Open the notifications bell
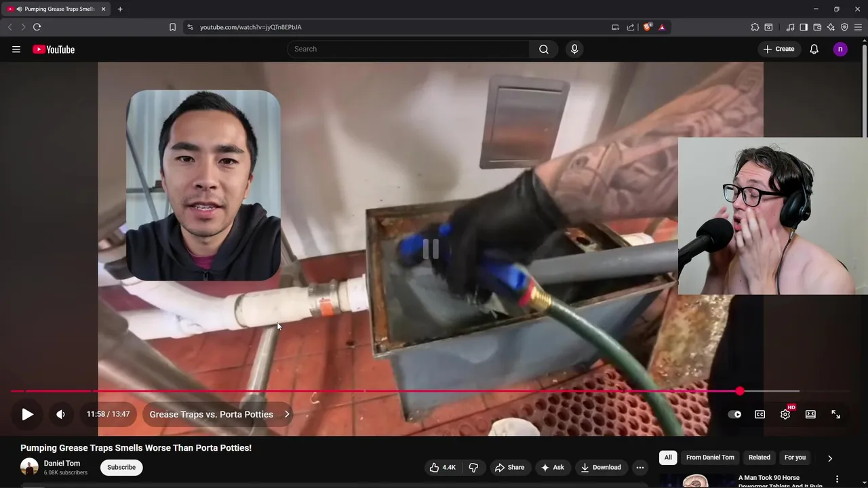Screen dimensions: 868x488 click(x=814, y=49)
